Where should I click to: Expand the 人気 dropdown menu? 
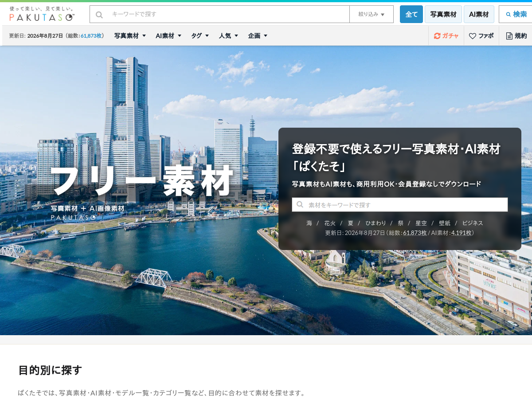coord(228,36)
